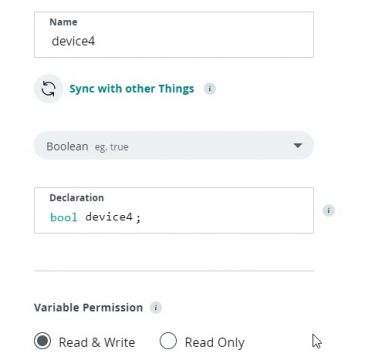The height and width of the screenshot is (360, 365).
Task: Click the Sync with other Things link
Action: (x=132, y=89)
